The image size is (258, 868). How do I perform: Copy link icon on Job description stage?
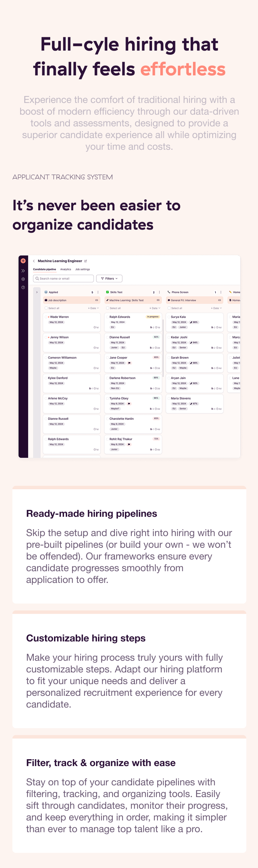pos(97,300)
